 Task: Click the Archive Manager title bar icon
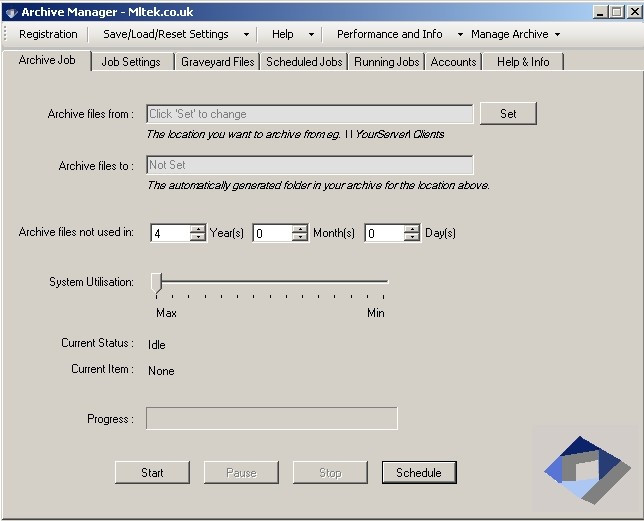[x=11, y=12]
